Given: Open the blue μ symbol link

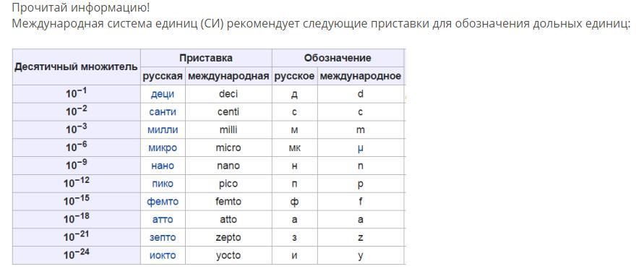Looking at the screenshot, I should coord(361,148).
